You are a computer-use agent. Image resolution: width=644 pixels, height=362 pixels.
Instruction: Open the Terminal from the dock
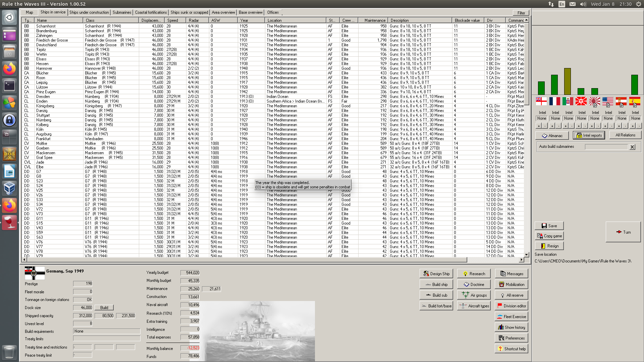[x=9, y=86]
